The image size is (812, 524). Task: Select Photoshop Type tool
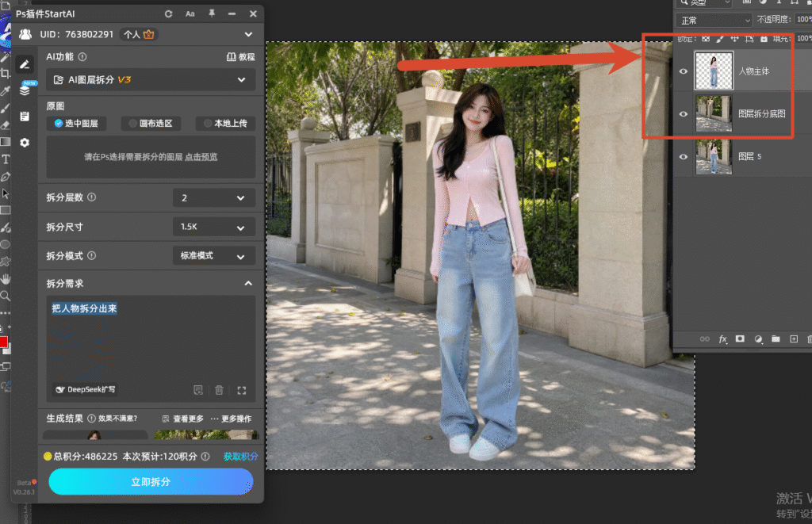click(6, 159)
